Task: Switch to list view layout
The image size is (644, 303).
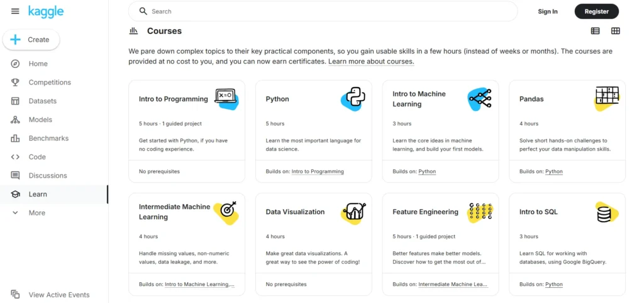Action: click(x=595, y=31)
